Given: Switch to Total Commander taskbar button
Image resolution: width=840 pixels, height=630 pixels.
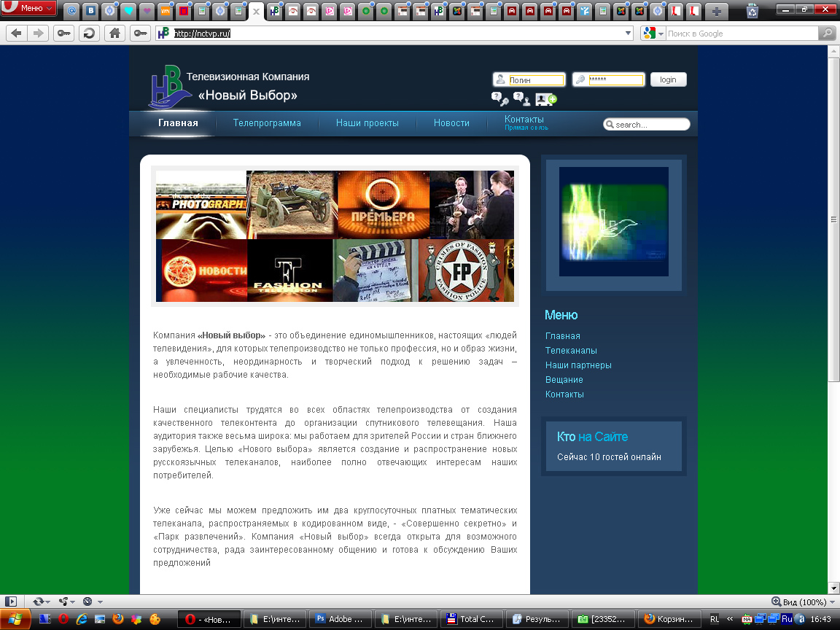Looking at the screenshot, I should click(x=472, y=619).
